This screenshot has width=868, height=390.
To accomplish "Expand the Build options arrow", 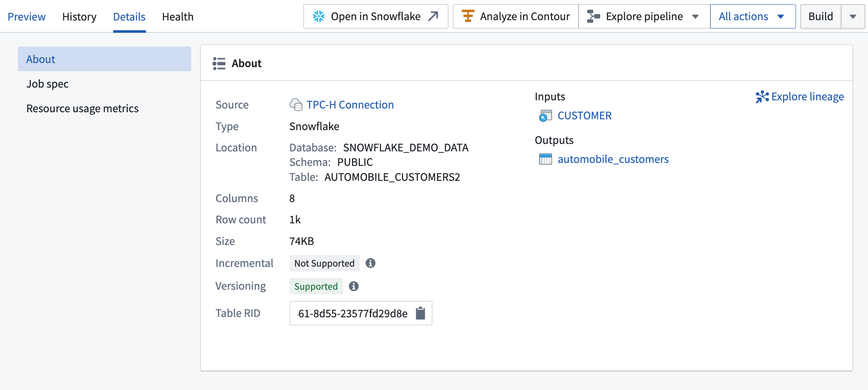I will 853,16.
